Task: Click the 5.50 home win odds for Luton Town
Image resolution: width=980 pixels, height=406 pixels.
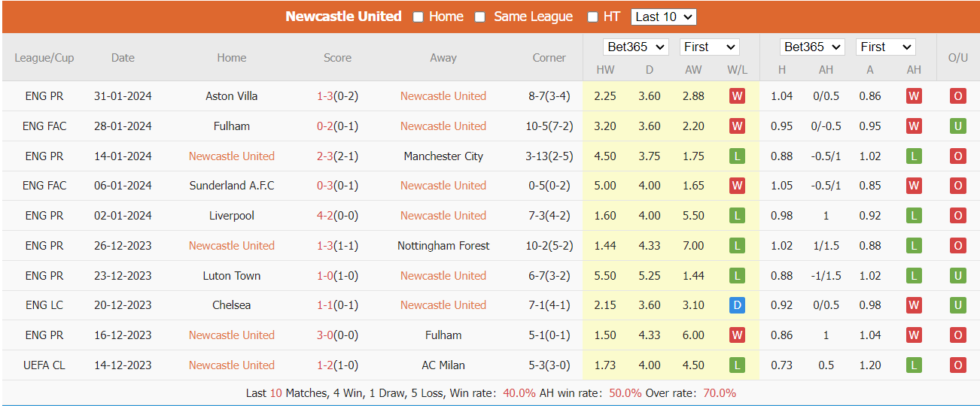Action: tap(605, 276)
